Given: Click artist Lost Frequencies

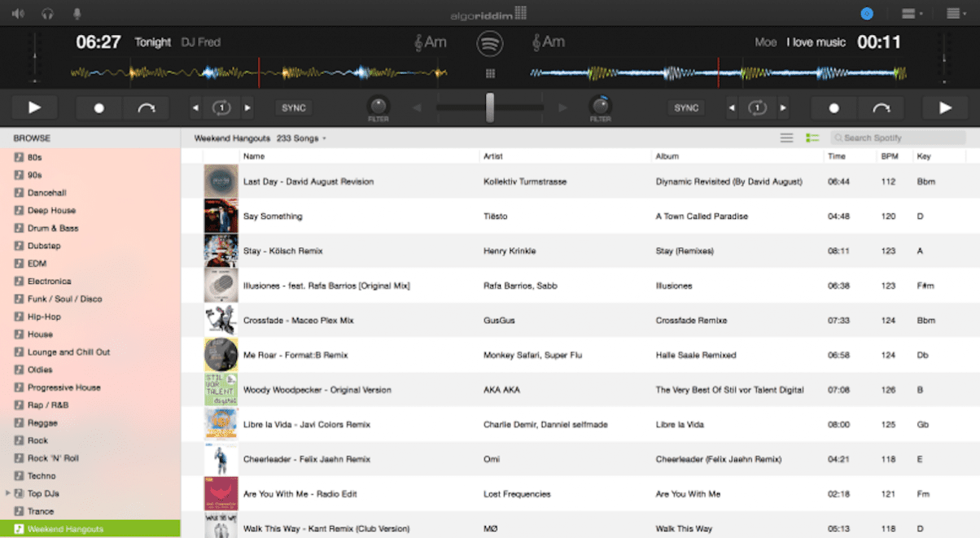Looking at the screenshot, I should pyautogui.click(x=517, y=494).
